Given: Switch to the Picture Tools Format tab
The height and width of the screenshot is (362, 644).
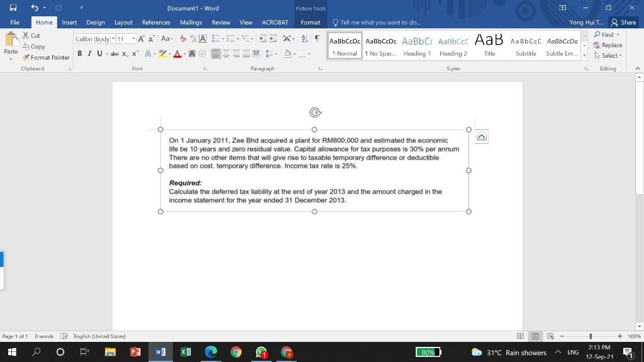Looking at the screenshot, I should (x=309, y=22).
